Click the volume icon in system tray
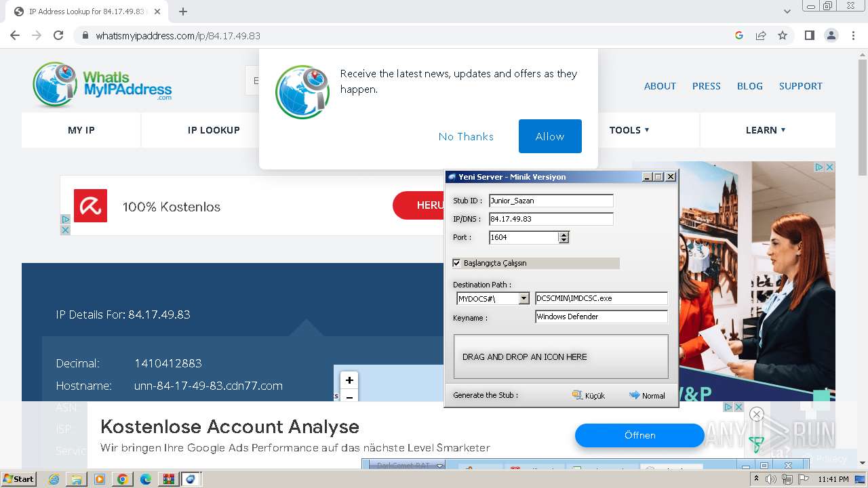This screenshot has width=868, height=488. pyautogui.click(x=771, y=479)
